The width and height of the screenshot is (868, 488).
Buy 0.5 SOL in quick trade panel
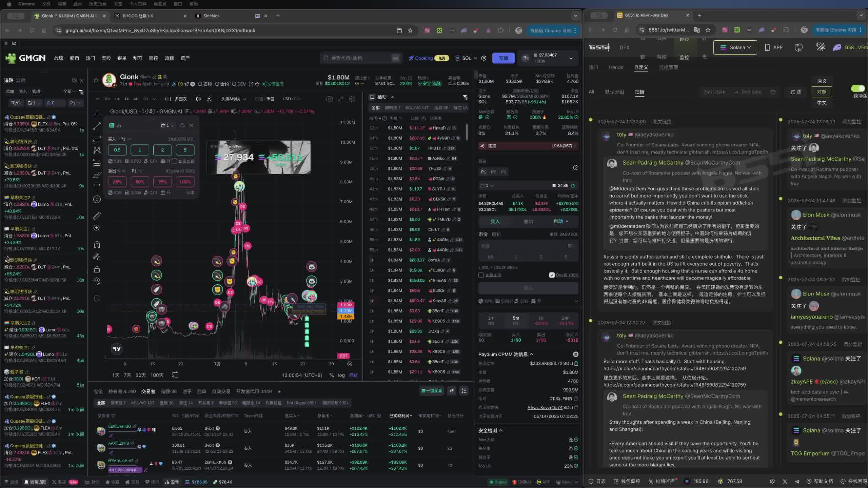117,150
